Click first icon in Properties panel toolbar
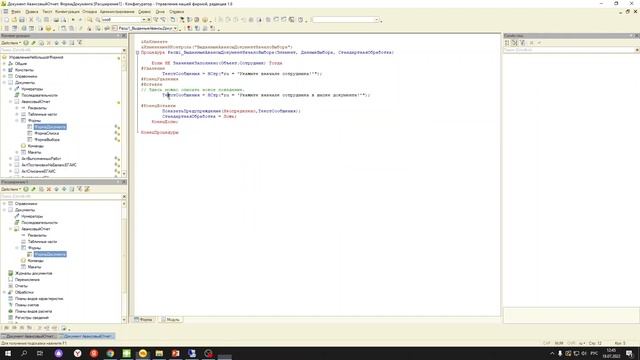Viewport: 640px width, 360px height. [x=507, y=43]
